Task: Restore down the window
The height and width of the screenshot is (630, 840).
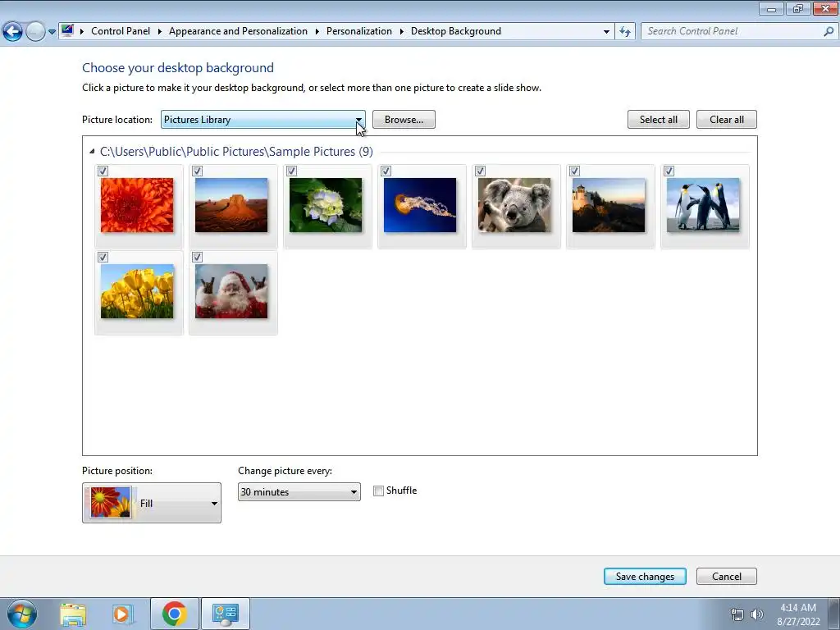Action: click(x=798, y=8)
